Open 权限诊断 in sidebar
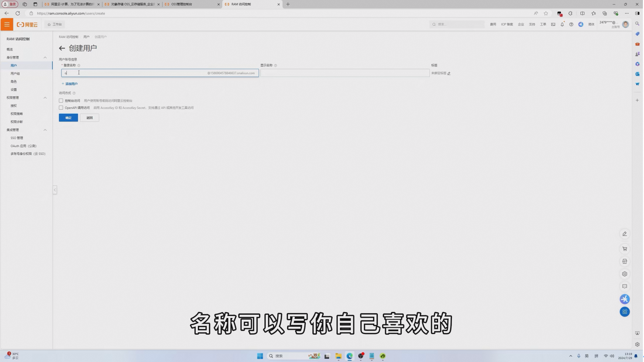The image size is (644, 362). point(17,122)
